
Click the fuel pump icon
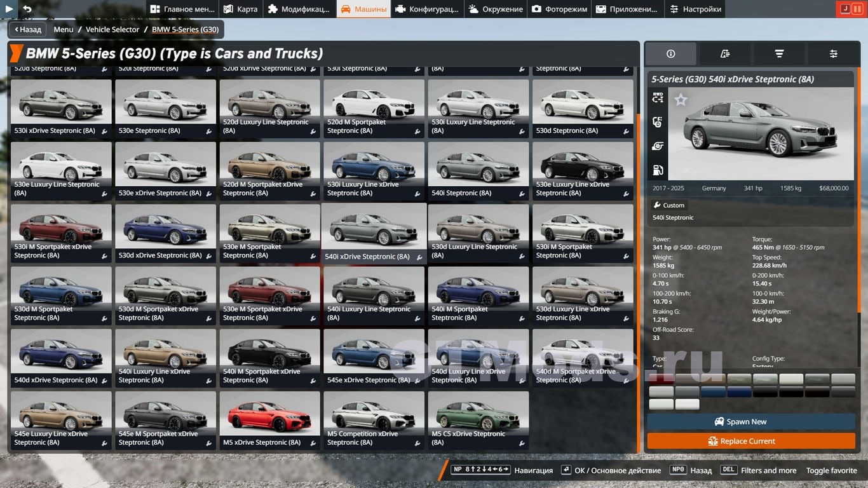pyautogui.click(x=658, y=170)
